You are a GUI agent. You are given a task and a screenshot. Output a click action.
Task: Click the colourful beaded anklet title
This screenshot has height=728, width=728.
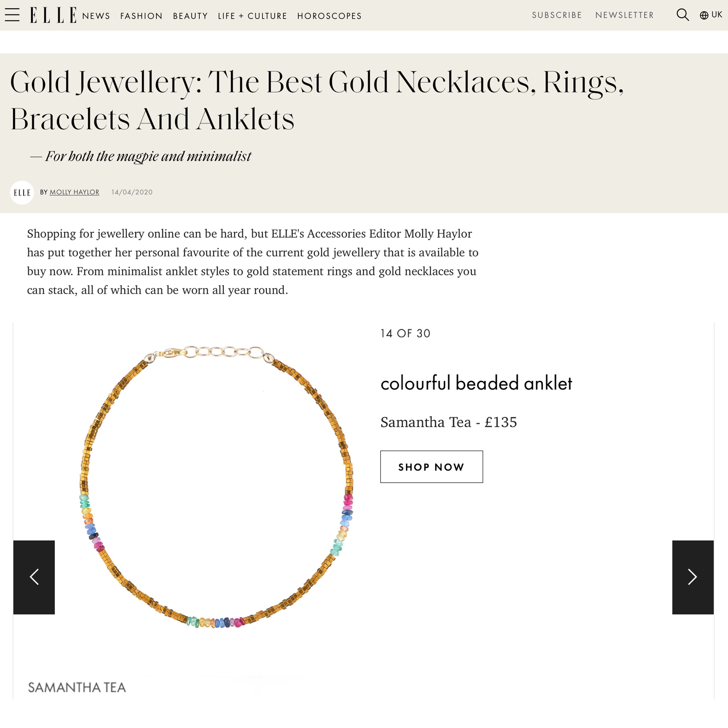[x=476, y=383]
